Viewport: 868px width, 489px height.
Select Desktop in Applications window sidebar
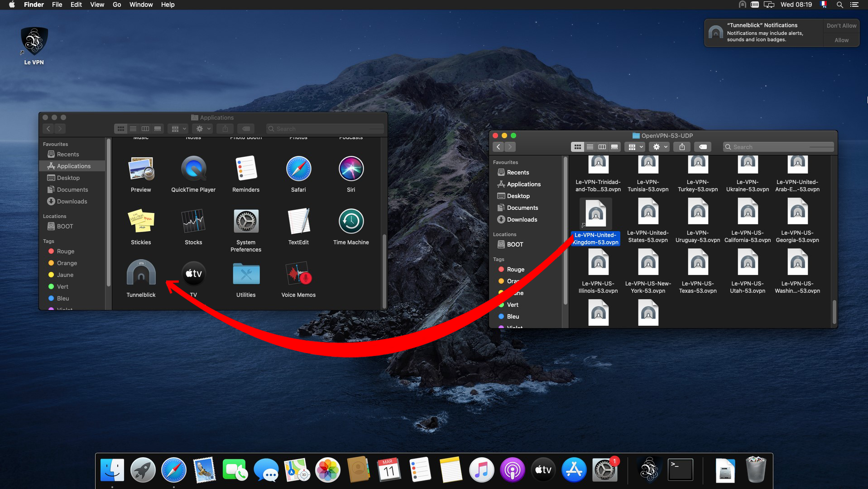pyautogui.click(x=68, y=178)
